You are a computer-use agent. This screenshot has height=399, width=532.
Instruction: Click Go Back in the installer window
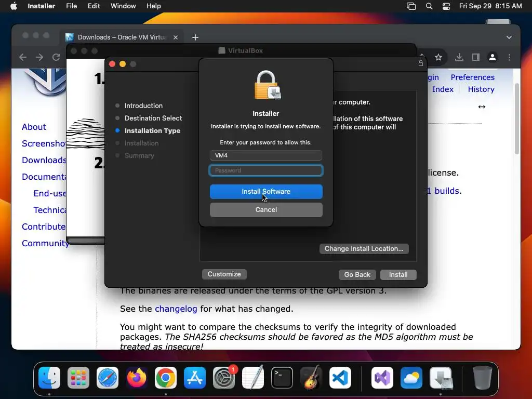click(357, 274)
